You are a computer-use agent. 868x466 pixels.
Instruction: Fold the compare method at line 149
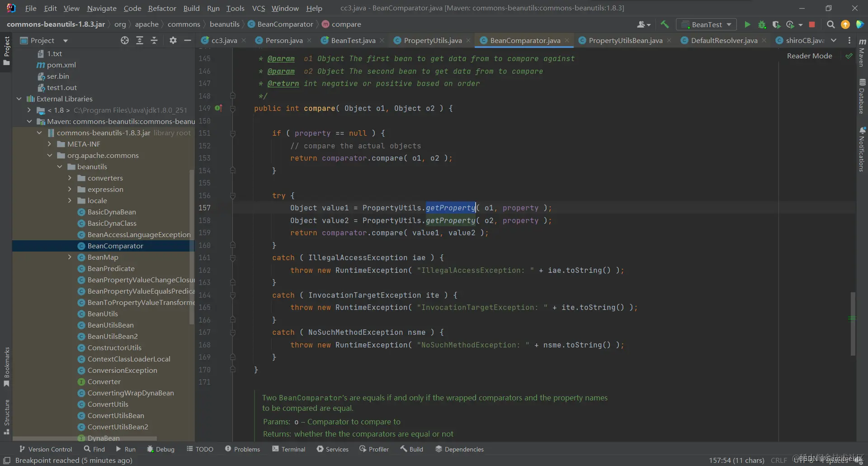point(232,109)
